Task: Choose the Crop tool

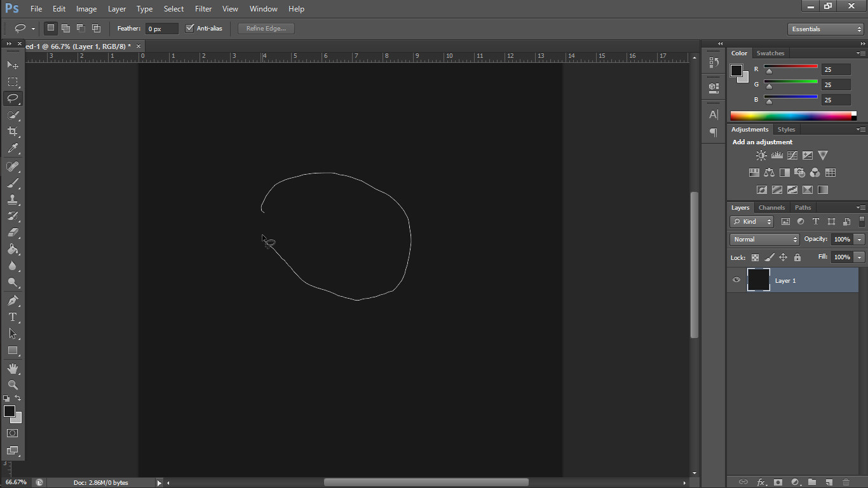Action: tap(13, 132)
